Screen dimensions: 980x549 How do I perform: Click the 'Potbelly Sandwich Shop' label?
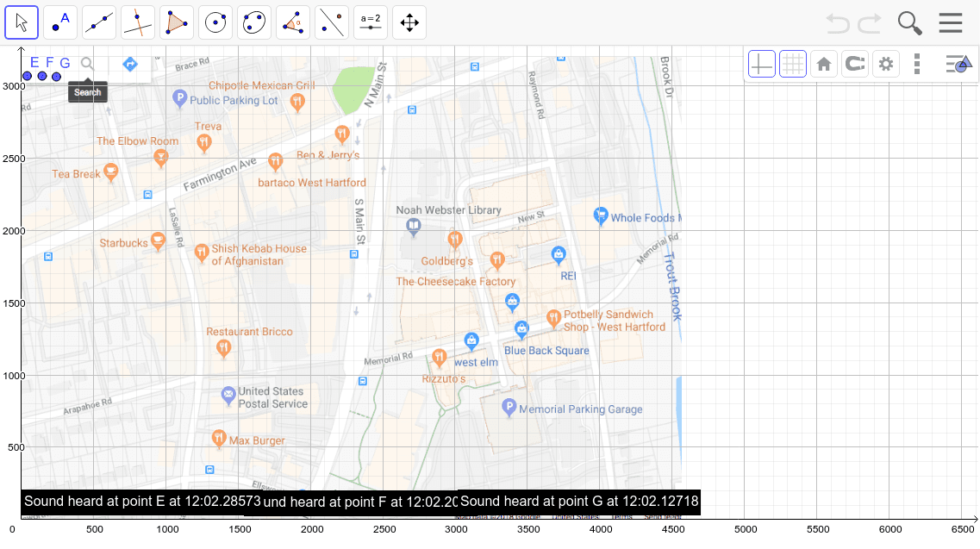615,321
